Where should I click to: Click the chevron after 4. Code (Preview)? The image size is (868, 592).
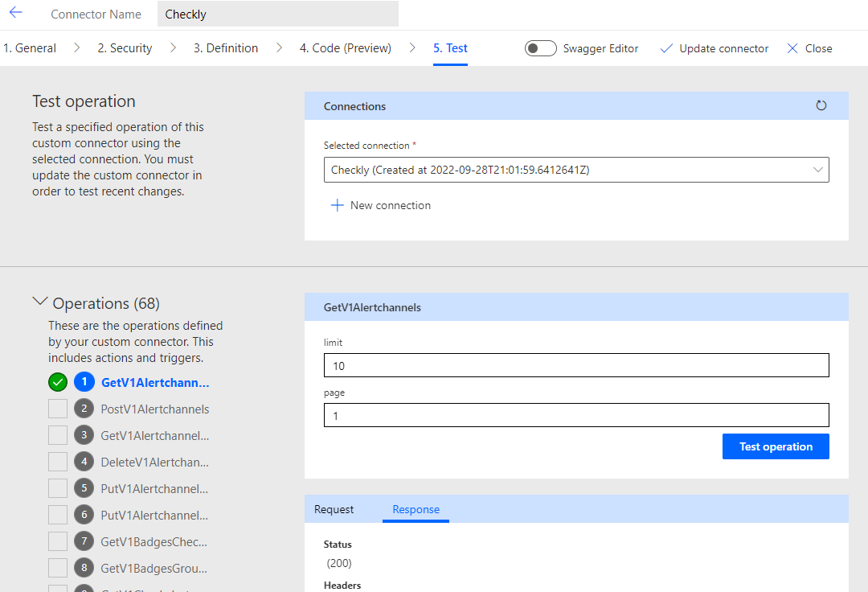pyautogui.click(x=412, y=48)
